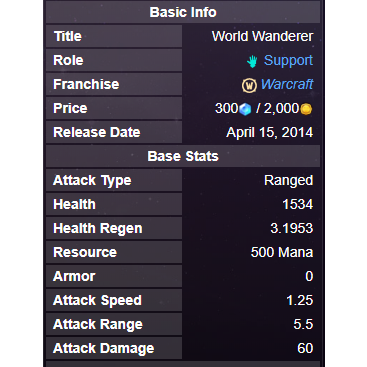
Task: Click the Attack Damage value 60
Action: click(305, 348)
